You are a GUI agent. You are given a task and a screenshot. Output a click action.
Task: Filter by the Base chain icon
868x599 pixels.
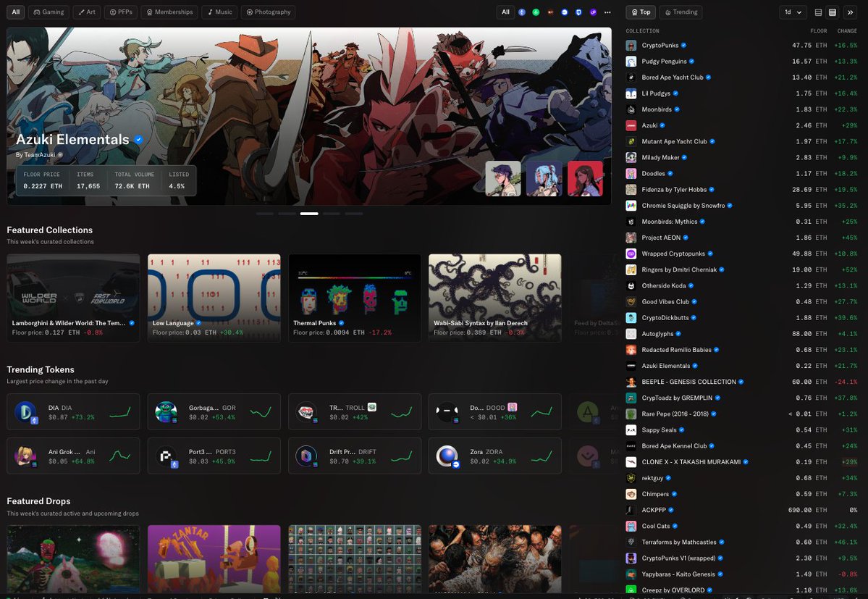click(x=565, y=12)
